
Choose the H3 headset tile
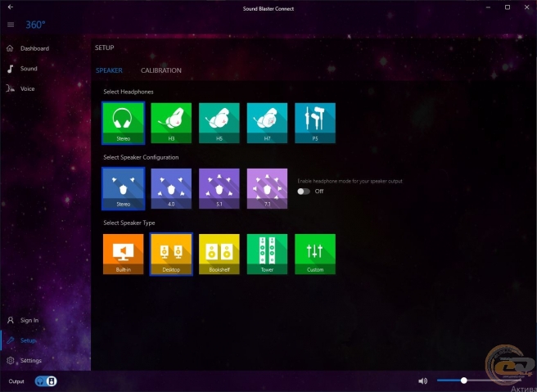171,123
